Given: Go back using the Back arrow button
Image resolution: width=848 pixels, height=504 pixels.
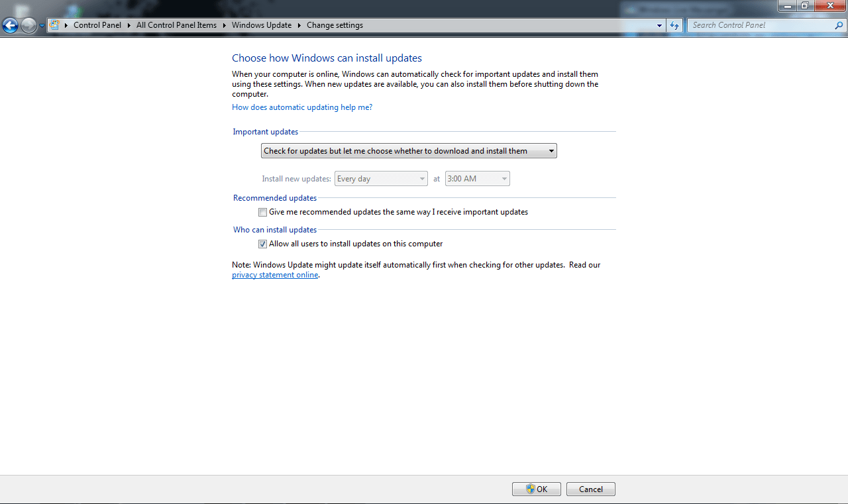Looking at the screenshot, I should pos(10,26).
